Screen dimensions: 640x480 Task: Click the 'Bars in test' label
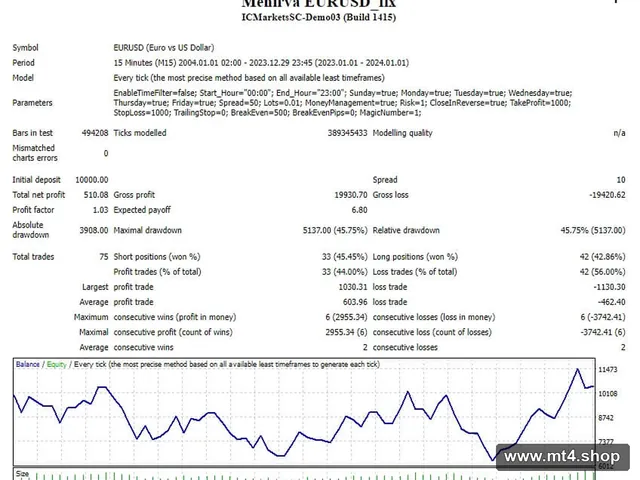coord(33,133)
